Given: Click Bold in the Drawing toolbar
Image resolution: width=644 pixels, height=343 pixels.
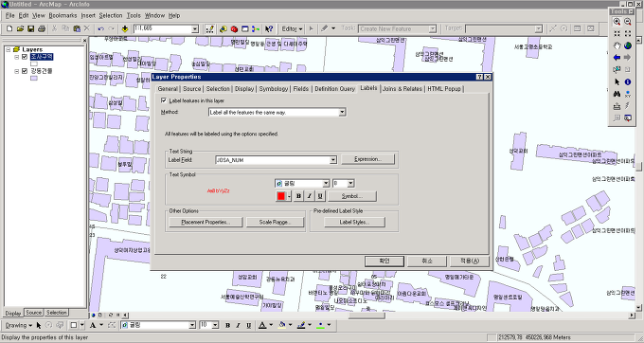Looking at the screenshot, I should tap(227, 325).
